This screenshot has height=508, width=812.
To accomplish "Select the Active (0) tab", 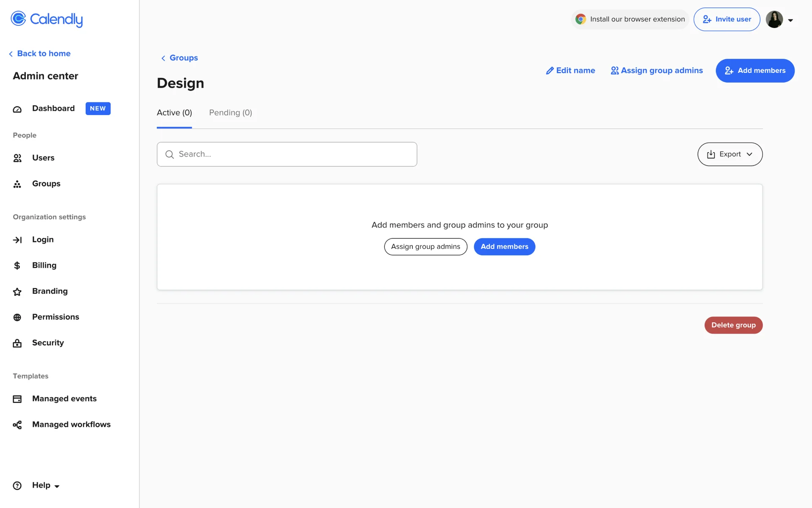I will [174, 113].
